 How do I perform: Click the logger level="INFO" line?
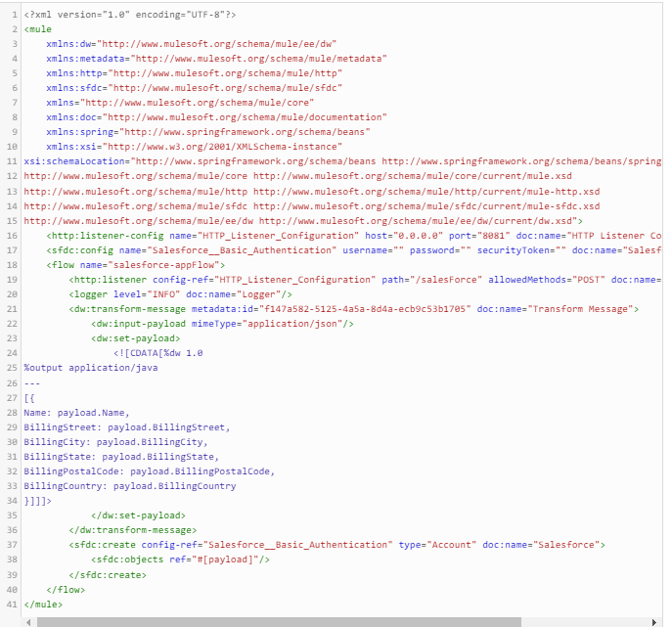pos(180,294)
